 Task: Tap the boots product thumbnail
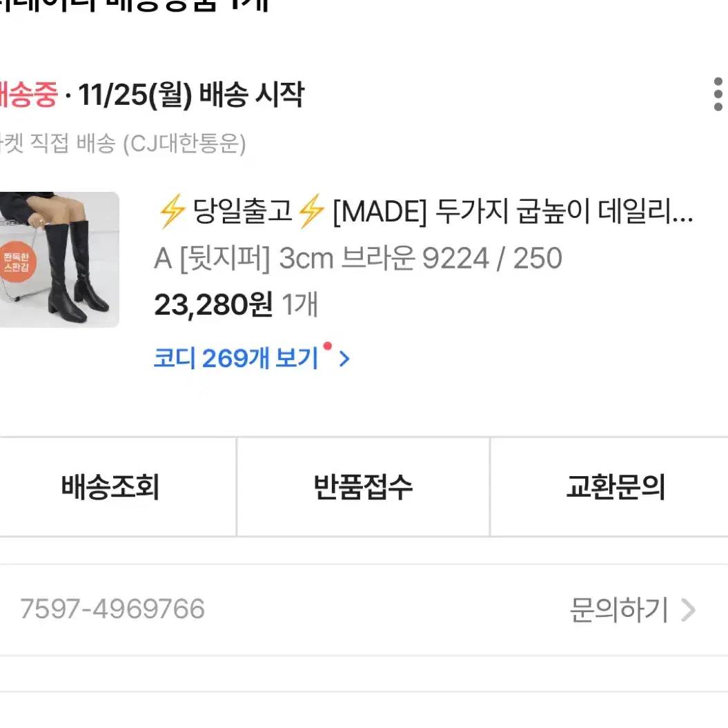59,259
